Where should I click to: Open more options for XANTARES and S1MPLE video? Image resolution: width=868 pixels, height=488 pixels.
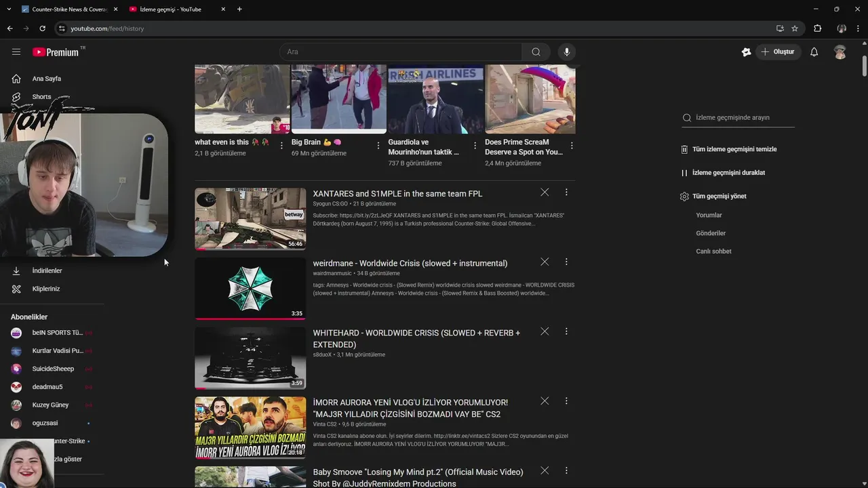[566, 192]
